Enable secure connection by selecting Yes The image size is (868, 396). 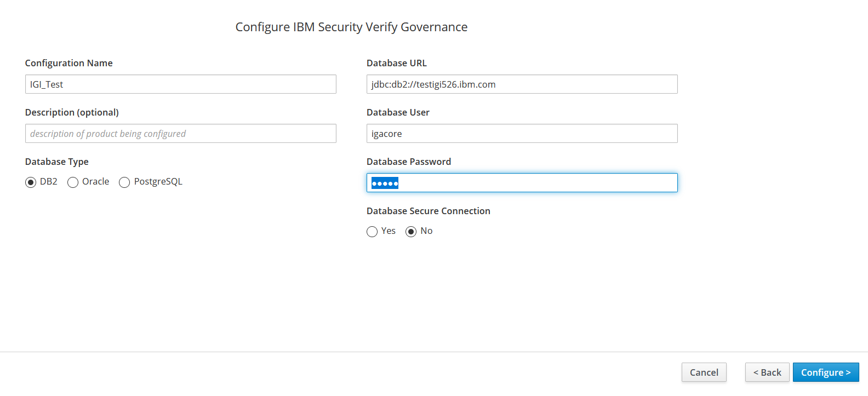[x=372, y=232]
